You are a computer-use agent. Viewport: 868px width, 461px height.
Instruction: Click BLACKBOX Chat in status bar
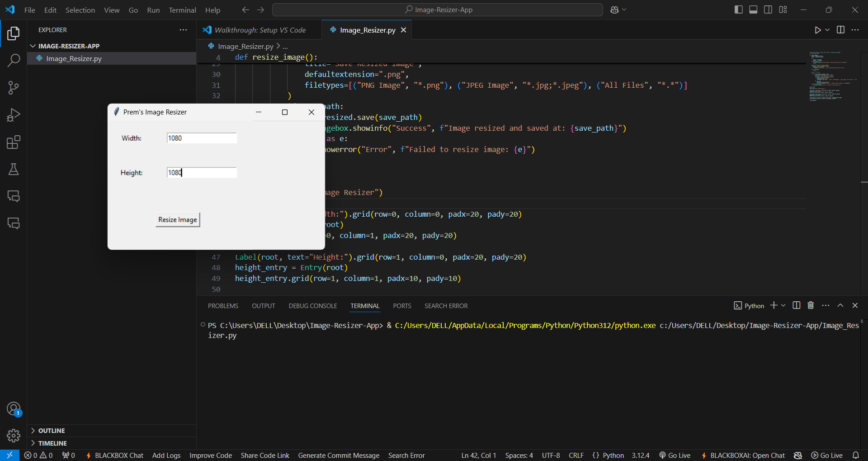tap(114, 455)
